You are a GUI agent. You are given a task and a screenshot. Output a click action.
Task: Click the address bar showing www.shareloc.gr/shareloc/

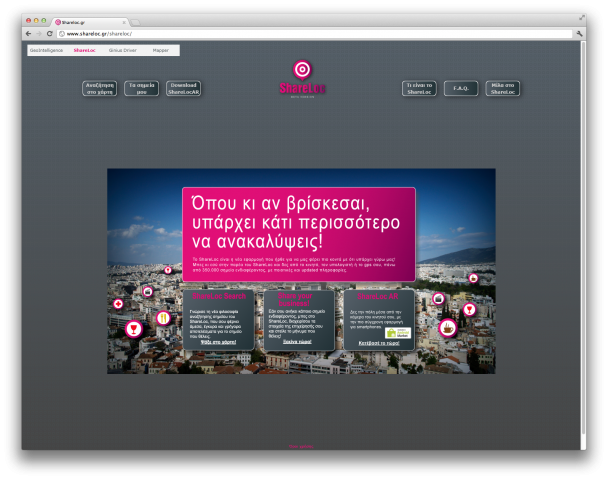(x=315, y=34)
